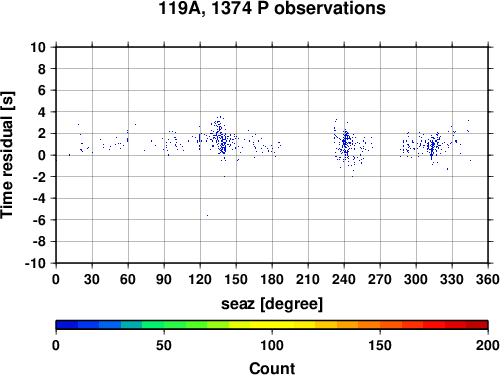Screen dimensions: 500x375
Task: Click the 'Count' colorbar label
Action: coord(272,368)
